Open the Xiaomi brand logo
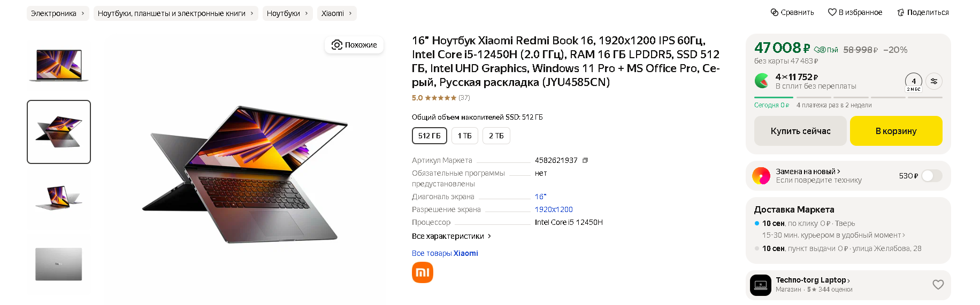 (422, 272)
